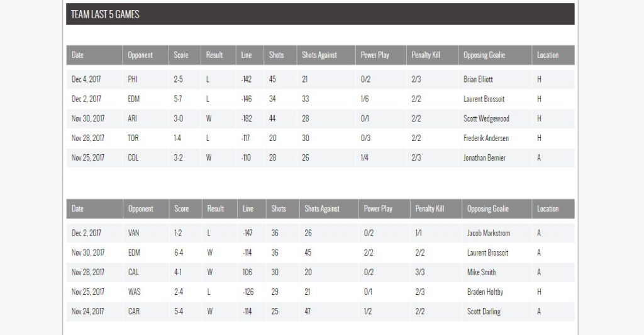Click Opposing Goalie header in the top table
This screenshot has height=335, width=644.
pyautogui.click(x=484, y=55)
